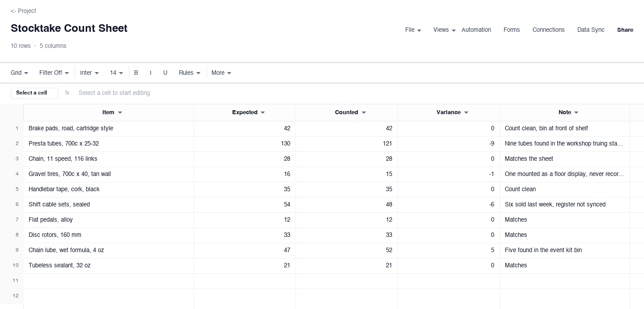
Task: Select Expected value 130 for Presta tubes
Action: click(x=245, y=144)
